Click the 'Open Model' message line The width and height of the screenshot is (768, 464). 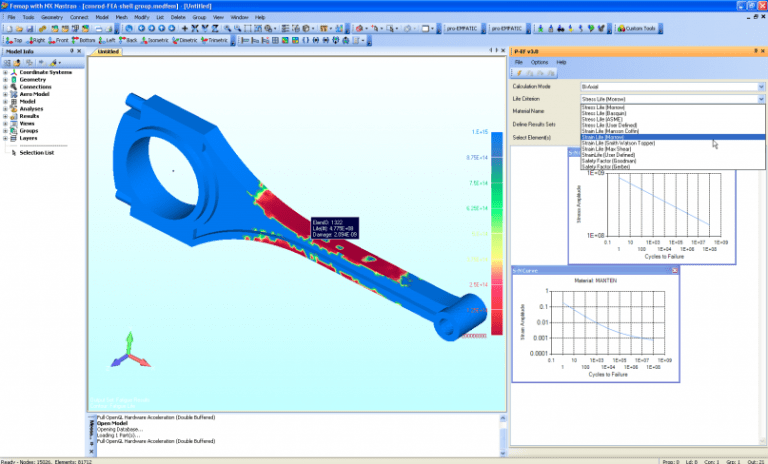point(112,423)
